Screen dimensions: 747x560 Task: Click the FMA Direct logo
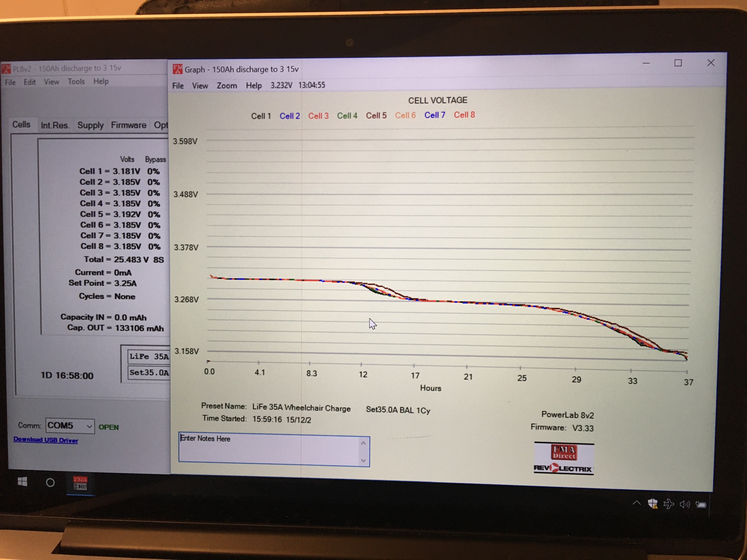[x=564, y=452]
